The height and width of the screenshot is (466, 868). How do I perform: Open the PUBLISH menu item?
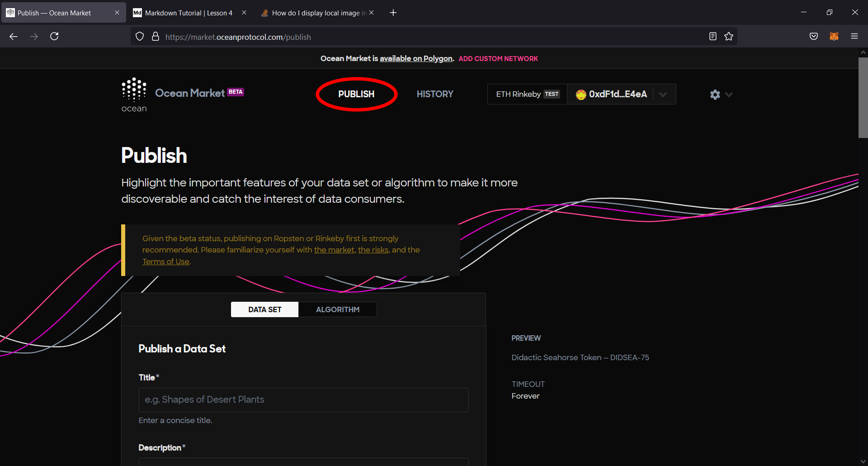pos(356,94)
